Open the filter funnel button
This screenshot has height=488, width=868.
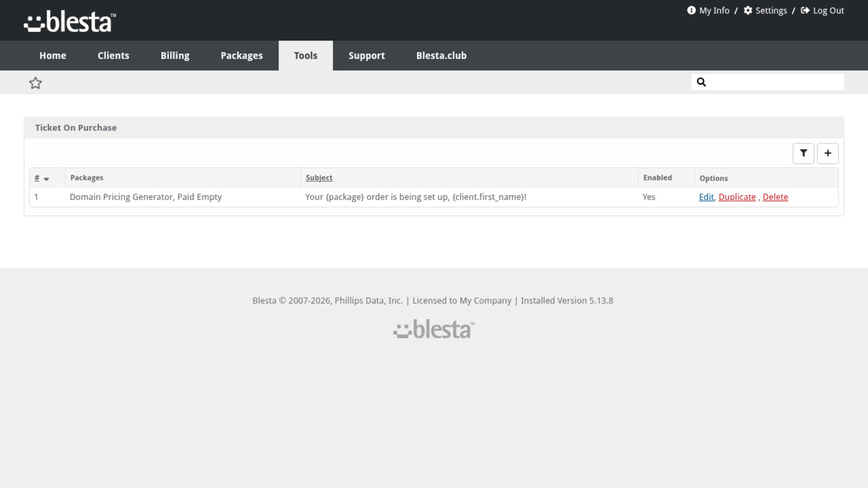pyautogui.click(x=803, y=153)
